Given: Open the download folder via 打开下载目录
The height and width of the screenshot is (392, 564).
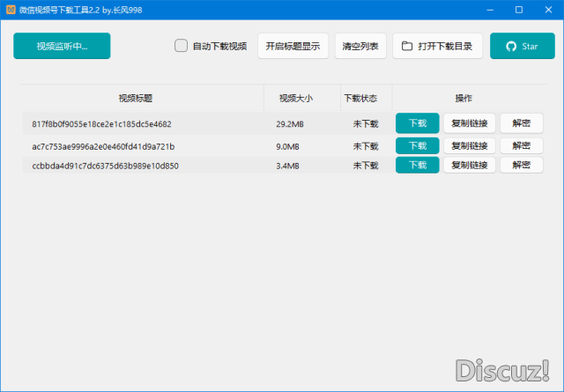Looking at the screenshot, I should [438, 46].
